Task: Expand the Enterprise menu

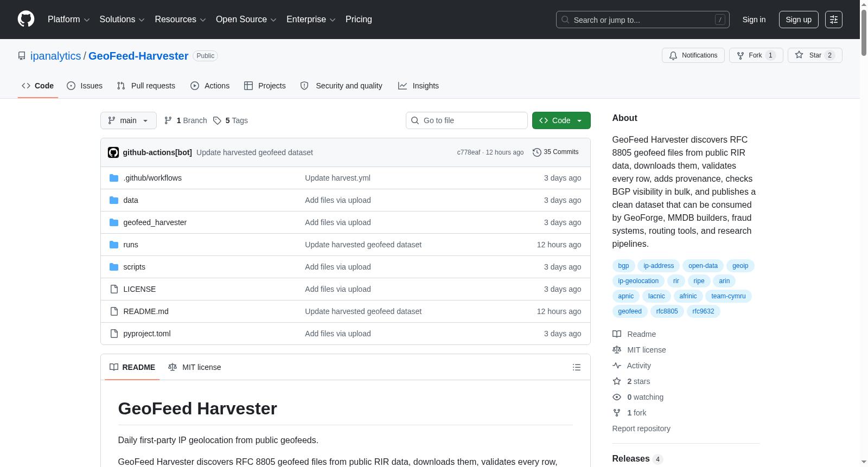Action: pyautogui.click(x=311, y=20)
